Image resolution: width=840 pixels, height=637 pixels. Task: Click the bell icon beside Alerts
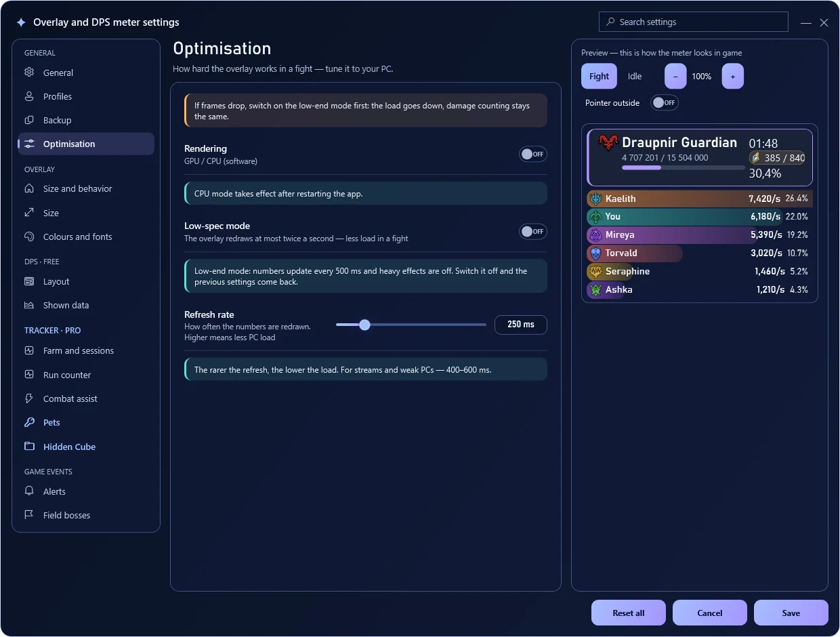click(x=29, y=491)
